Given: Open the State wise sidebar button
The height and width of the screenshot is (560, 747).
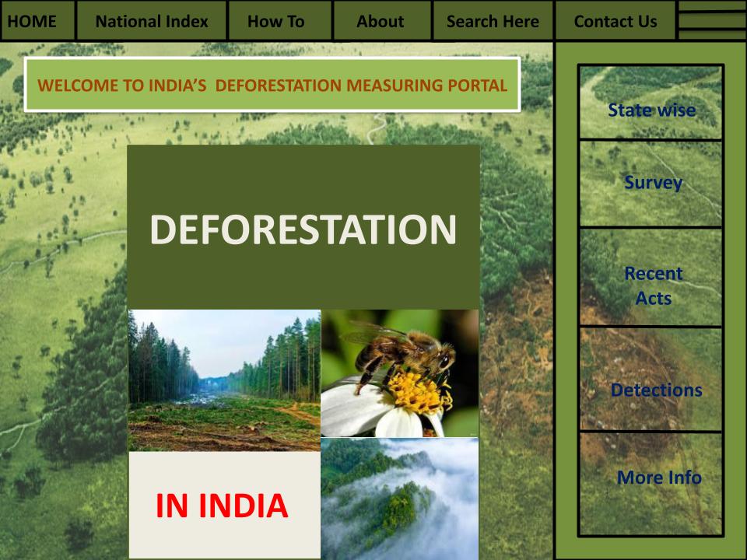Looking at the screenshot, I should [651, 102].
